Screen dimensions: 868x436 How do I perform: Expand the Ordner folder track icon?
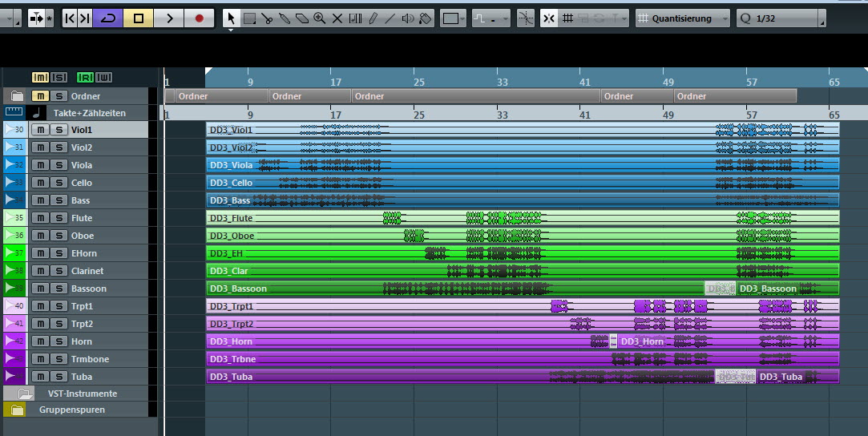[x=17, y=95]
